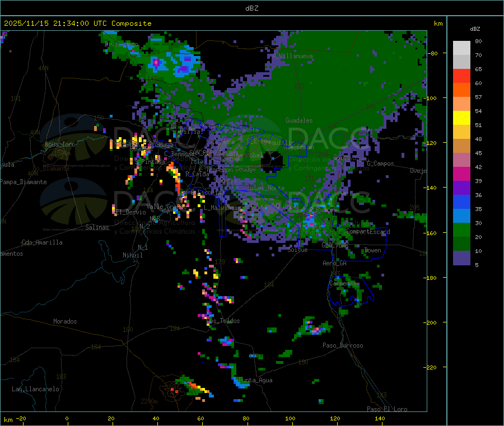
Task: Pick the orange 57-60 dBZ legend swatch
Action: click(x=461, y=90)
